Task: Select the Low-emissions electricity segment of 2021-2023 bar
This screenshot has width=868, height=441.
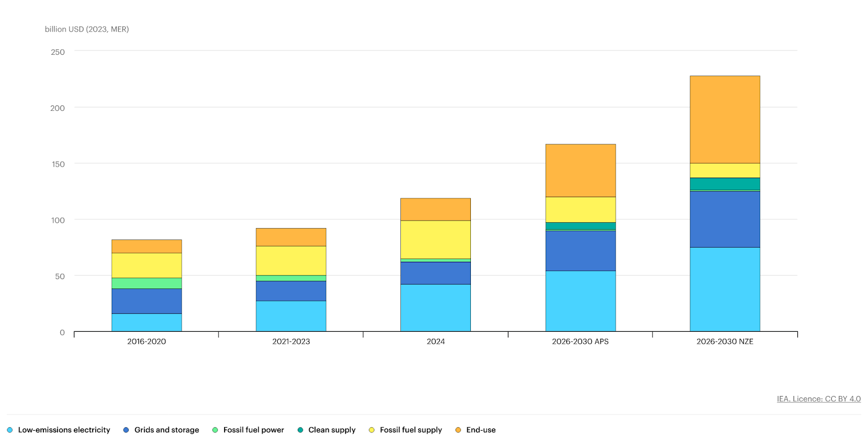Action: tap(291, 316)
